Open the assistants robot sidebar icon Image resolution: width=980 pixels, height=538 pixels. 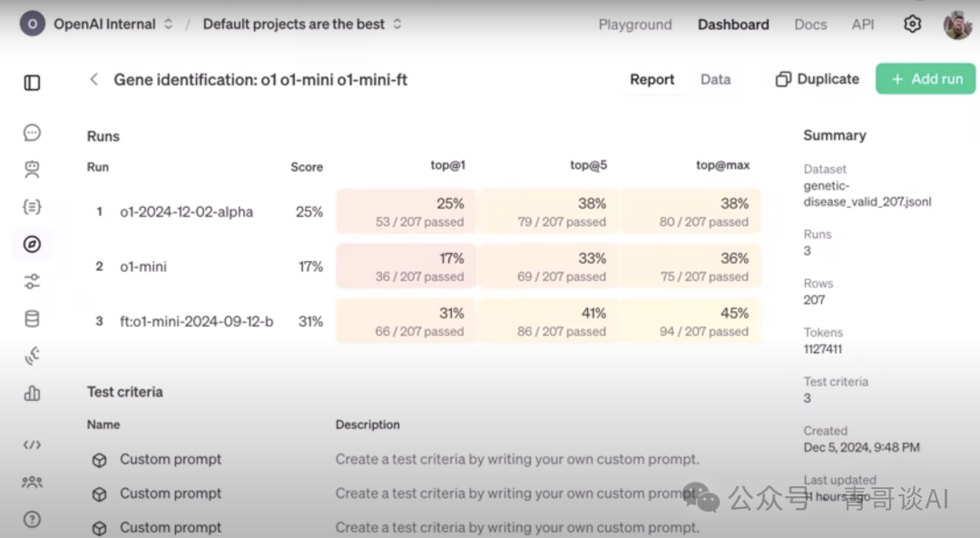coord(32,169)
